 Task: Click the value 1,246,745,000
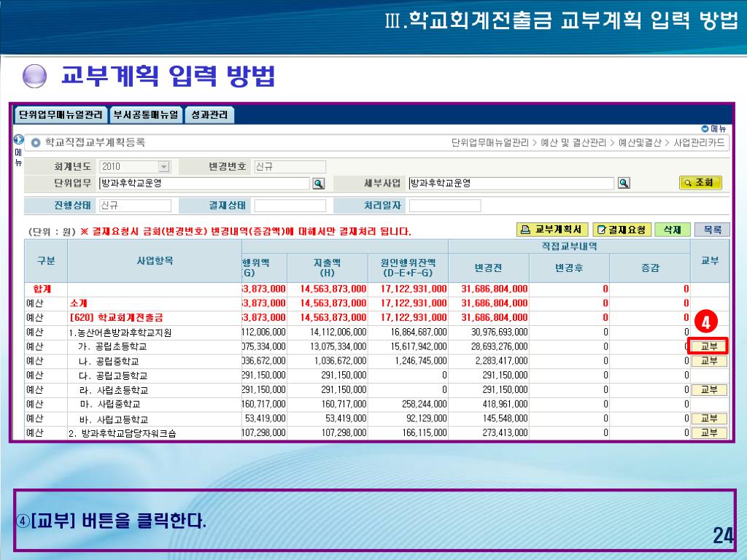click(421, 361)
